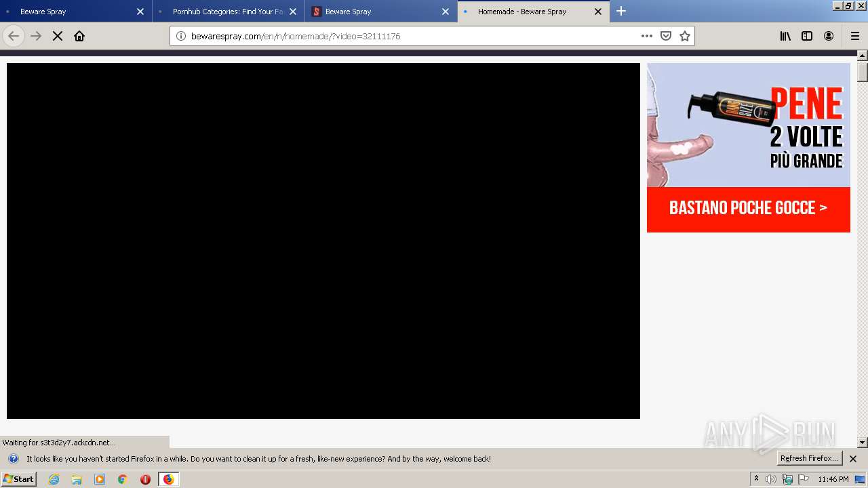868x488 pixels.
Task: Click the question mark info icon in notification bar
Action: pyautogui.click(x=14, y=459)
